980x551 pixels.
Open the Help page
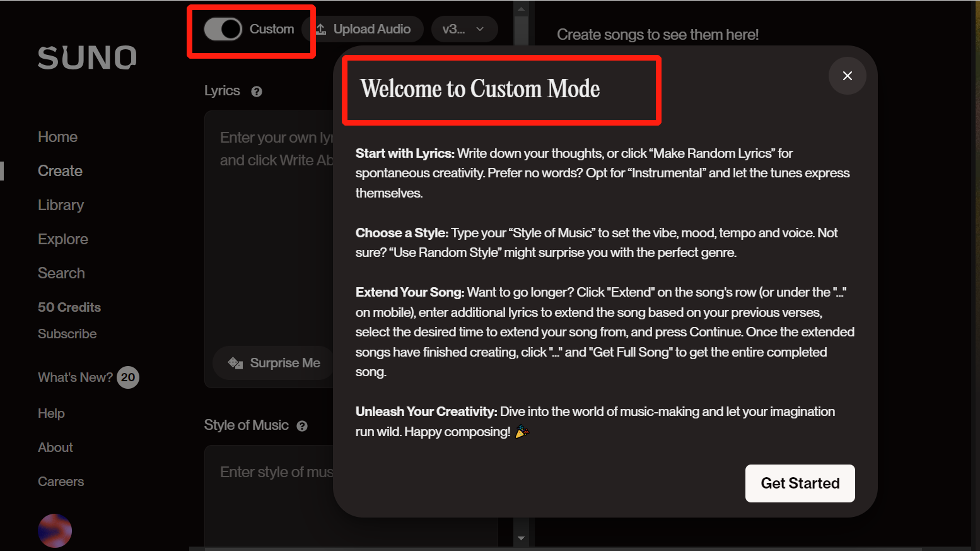[x=51, y=413]
